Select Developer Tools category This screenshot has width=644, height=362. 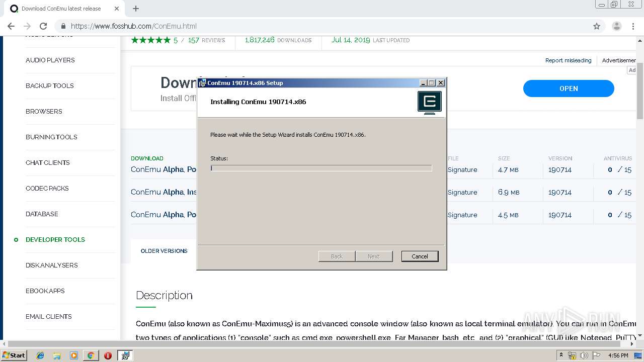[55, 239]
